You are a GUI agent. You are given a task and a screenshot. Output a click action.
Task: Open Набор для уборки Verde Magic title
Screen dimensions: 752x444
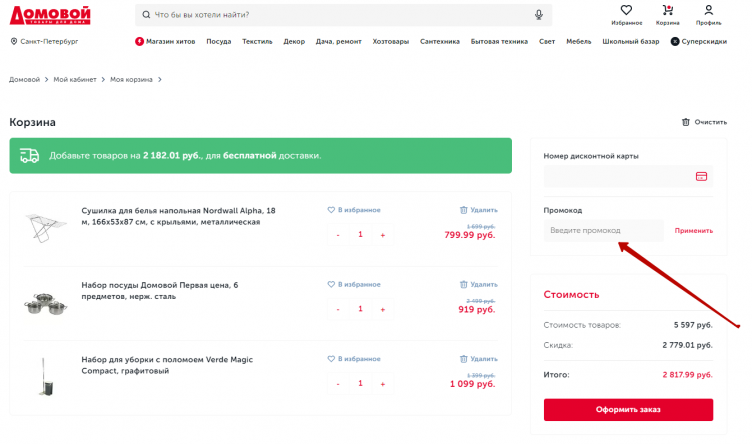pyautogui.click(x=167, y=365)
